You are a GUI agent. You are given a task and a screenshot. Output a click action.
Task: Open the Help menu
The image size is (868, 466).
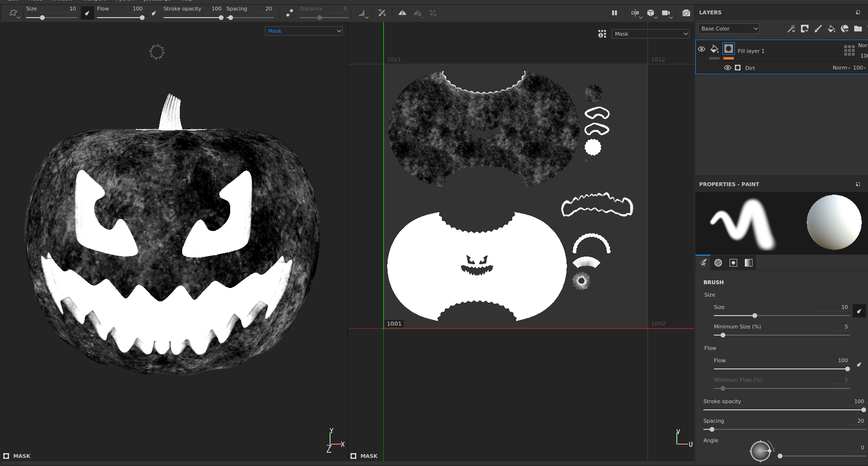coord(185,1)
